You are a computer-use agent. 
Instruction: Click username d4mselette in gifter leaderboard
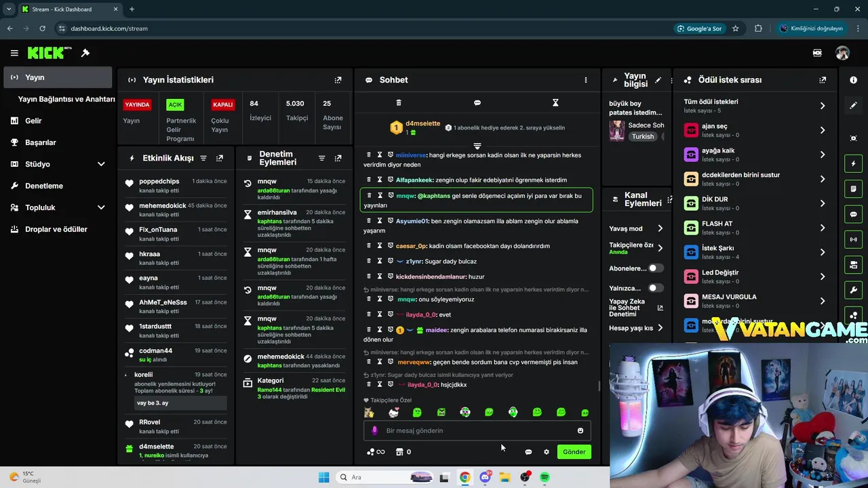(x=422, y=123)
